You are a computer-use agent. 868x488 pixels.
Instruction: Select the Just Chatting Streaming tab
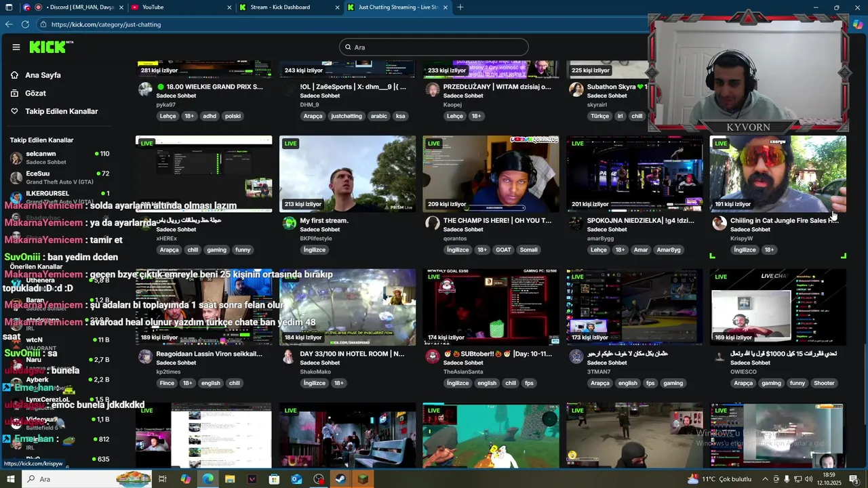point(397,7)
